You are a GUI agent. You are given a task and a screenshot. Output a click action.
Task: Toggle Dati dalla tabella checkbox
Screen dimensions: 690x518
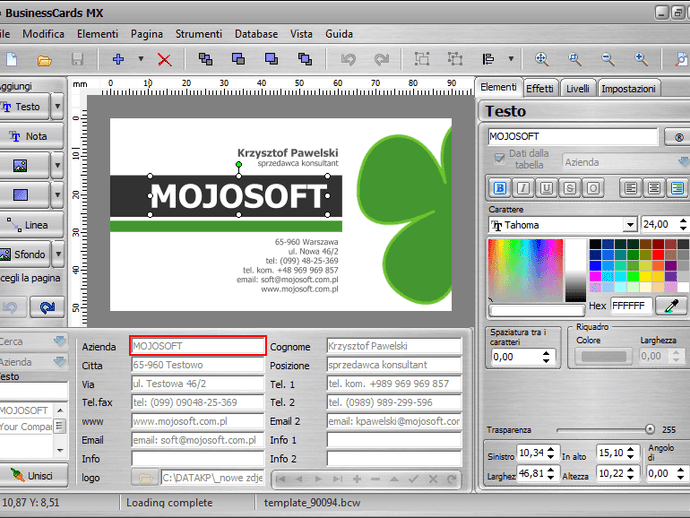tap(499, 158)
